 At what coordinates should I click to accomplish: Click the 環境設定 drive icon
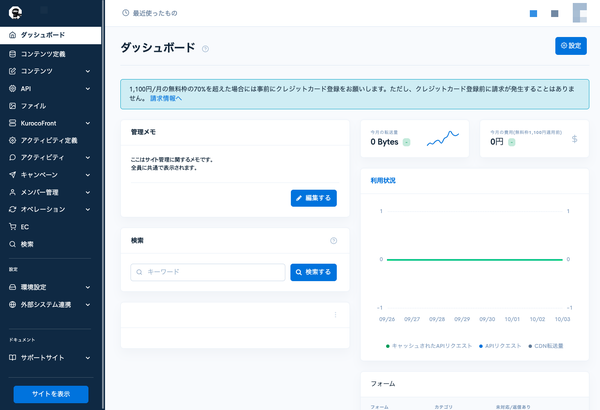click(x=12, y=287)
